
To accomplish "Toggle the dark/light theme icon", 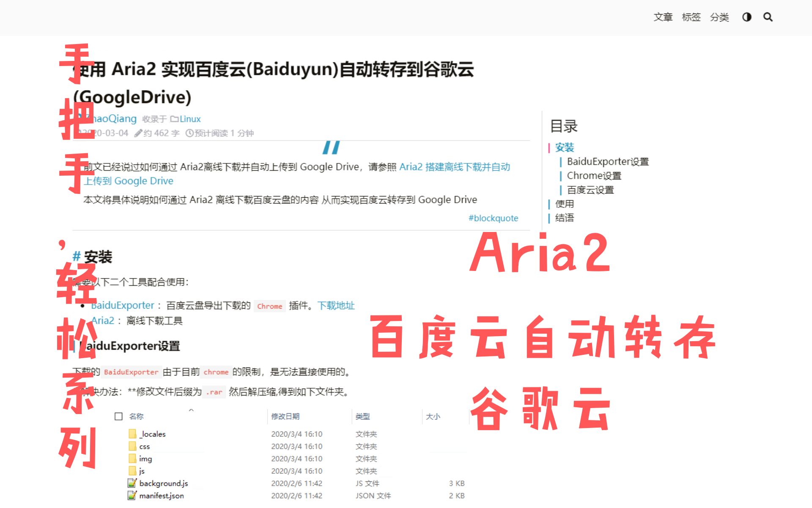I will (747, 17).
